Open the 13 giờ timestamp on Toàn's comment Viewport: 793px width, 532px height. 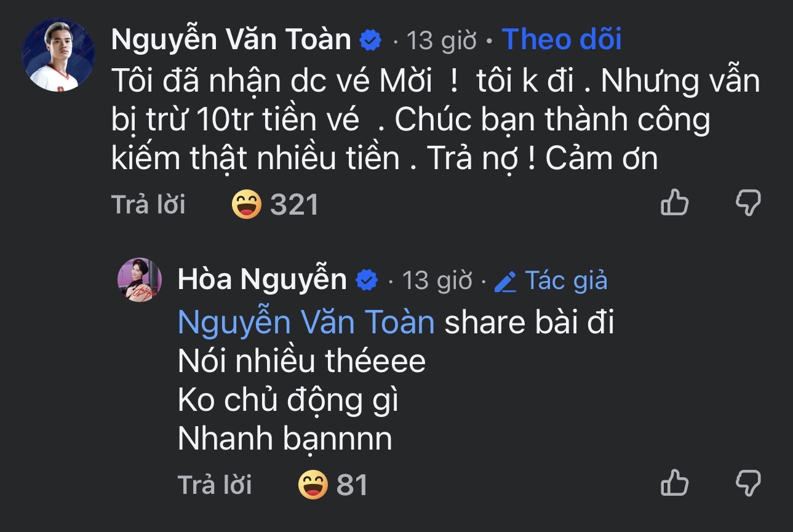click(x=440, y=39)
